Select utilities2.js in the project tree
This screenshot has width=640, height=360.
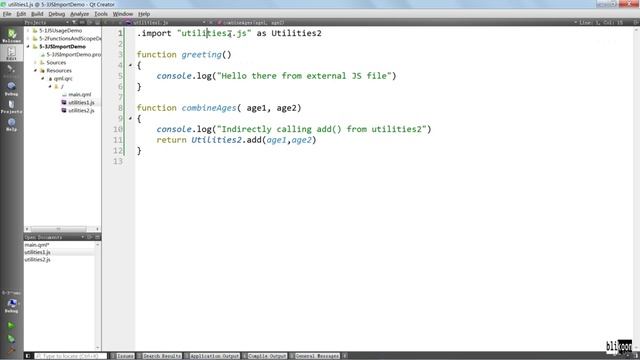coord(81,111)
